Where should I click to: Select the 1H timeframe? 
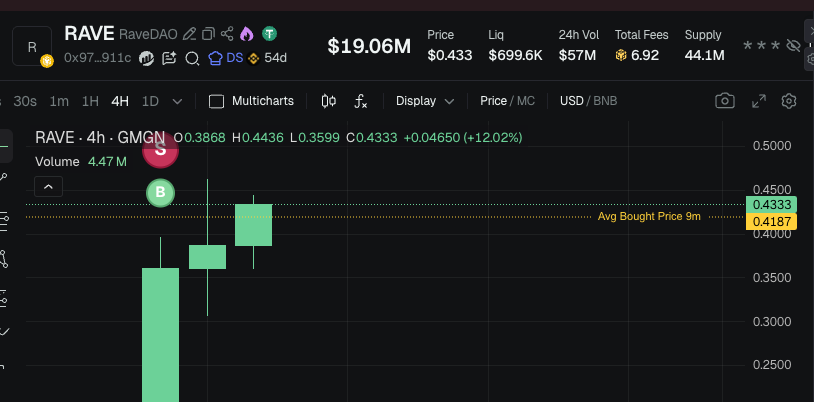[x=90, y=101]
